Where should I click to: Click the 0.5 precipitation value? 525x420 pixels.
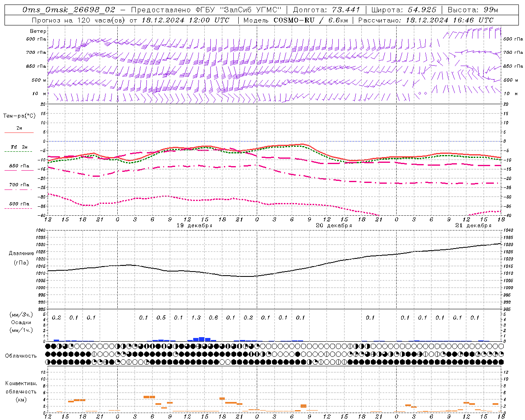click(x=161, y=317)
